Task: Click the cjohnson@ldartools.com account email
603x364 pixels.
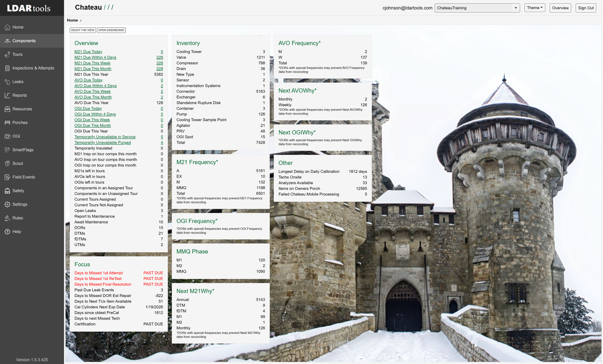Action: point(407,8)
